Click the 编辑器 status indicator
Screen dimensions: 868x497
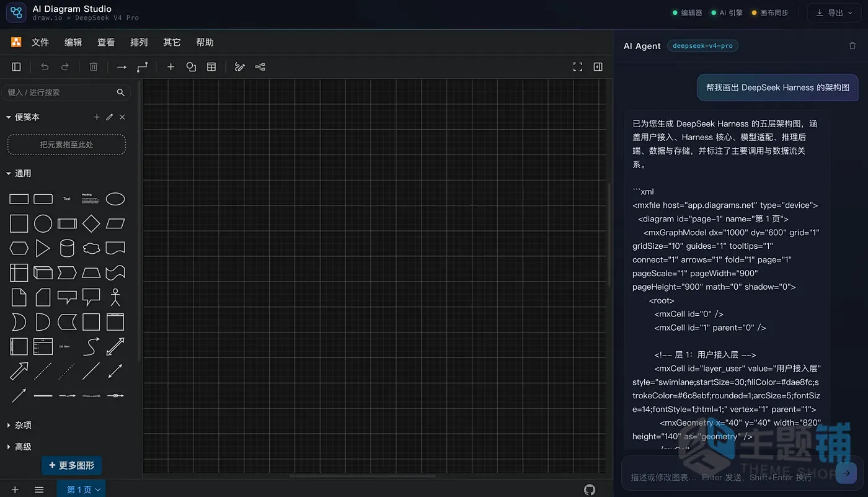tap(688, 12)
